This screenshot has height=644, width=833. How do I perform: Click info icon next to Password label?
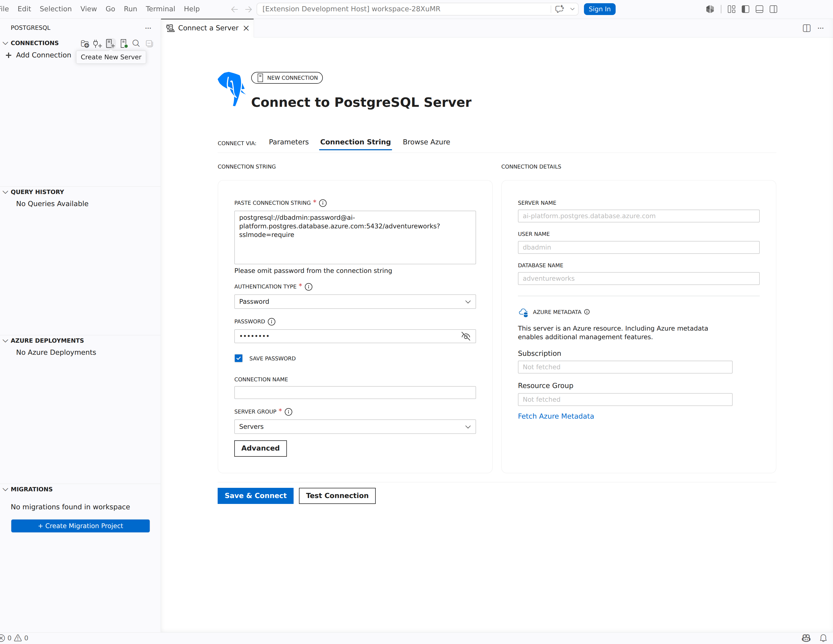point(272,321)
